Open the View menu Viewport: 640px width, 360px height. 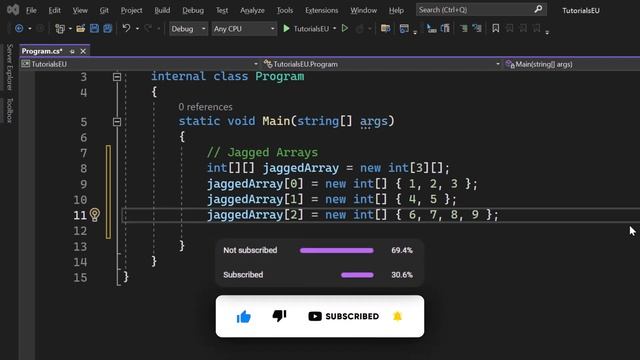point(80,10)
